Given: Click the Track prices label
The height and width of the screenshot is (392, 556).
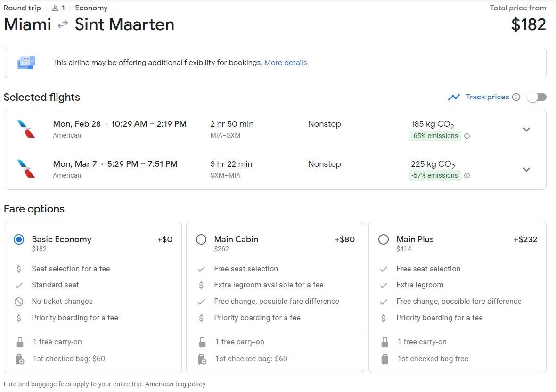Looking at the screenshot, I should [x=487, y=97].
